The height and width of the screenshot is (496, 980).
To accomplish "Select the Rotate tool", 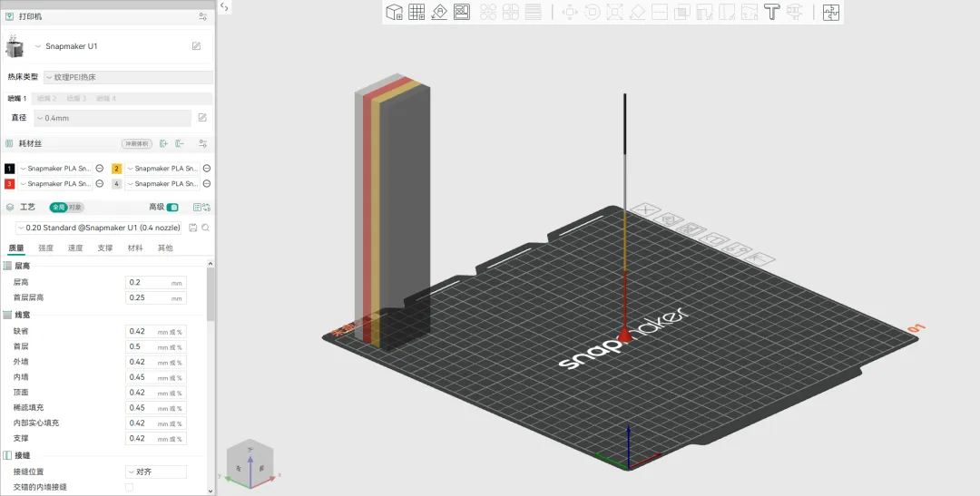I will pos(593,12).
